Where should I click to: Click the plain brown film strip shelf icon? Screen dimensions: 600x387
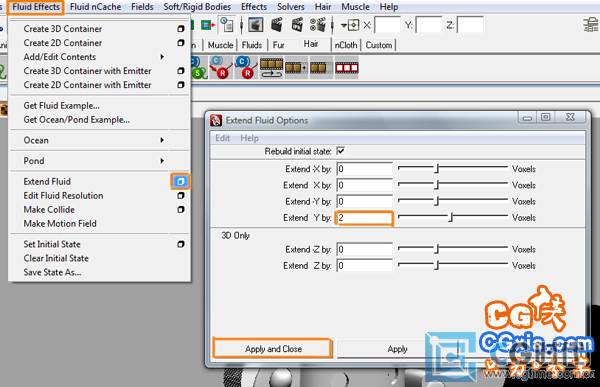[320, 68]
